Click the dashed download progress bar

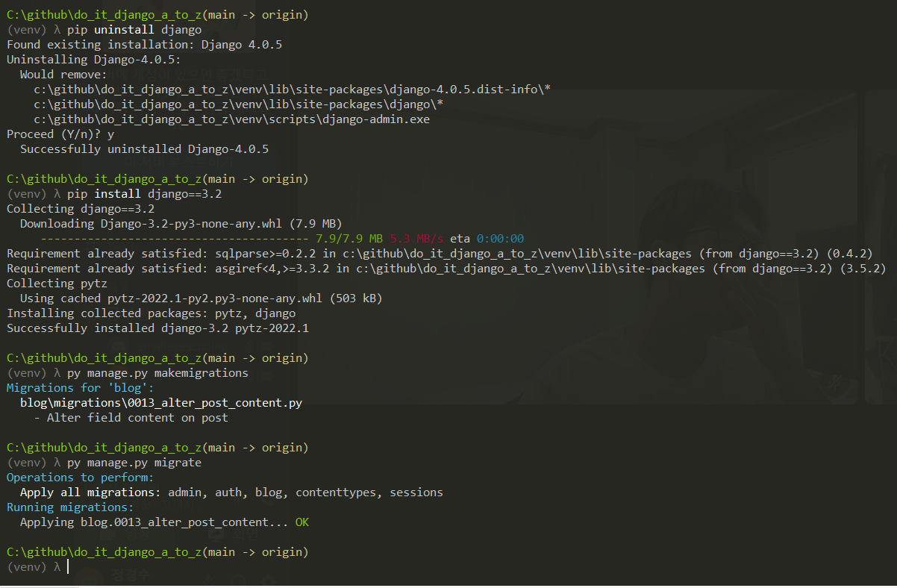point(175,239)
